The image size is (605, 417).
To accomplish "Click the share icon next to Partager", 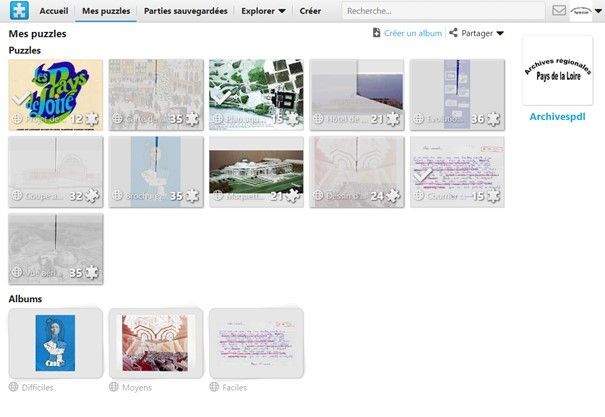I will click(453, 33).
